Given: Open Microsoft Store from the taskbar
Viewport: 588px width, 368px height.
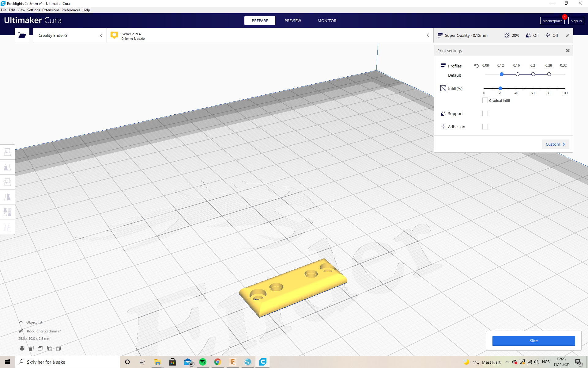Looking at the screenshot, I should [172, 362].
